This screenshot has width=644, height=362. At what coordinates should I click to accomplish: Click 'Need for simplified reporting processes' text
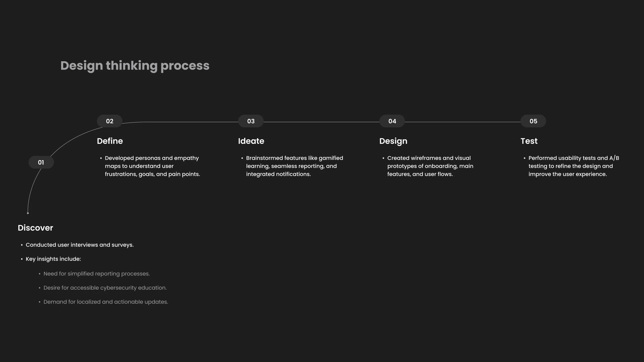[x=97, y=274]
